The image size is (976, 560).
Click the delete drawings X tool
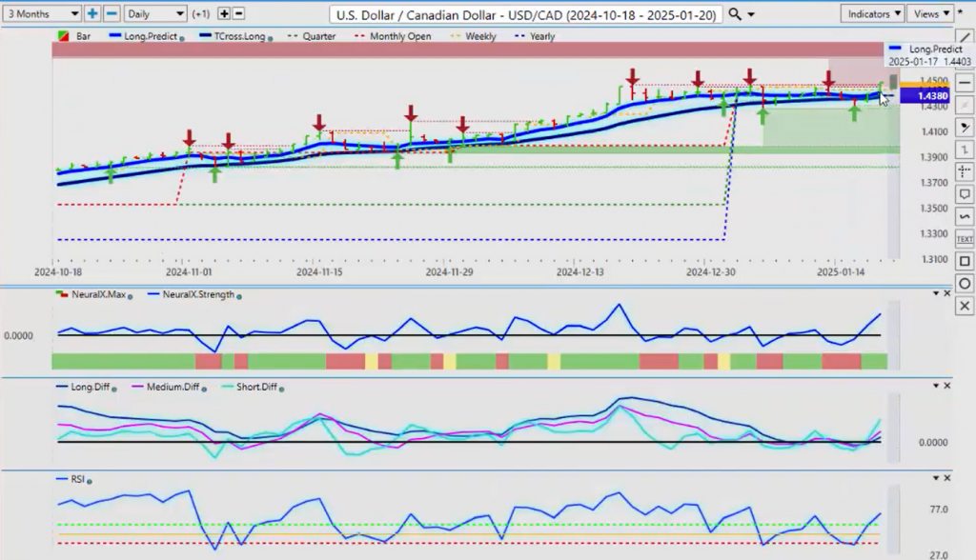tap(964, 306)
